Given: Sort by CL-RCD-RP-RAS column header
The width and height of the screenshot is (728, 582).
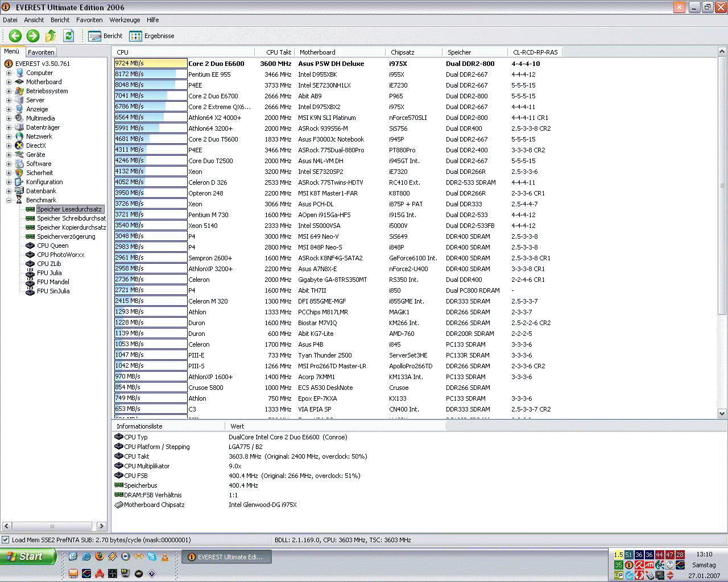Looking at the screenshot, I should point(535,52).
